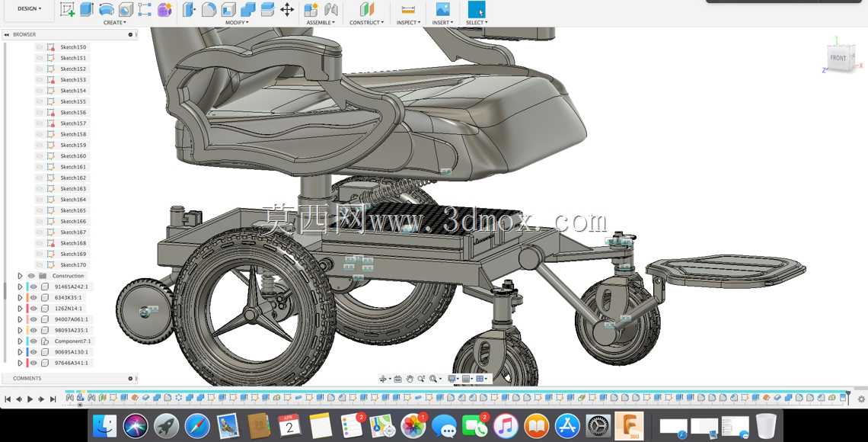Hide component 1262N14:1 with eye icon
This screenshot has height=442, width=868.
[x=34, y=309]
